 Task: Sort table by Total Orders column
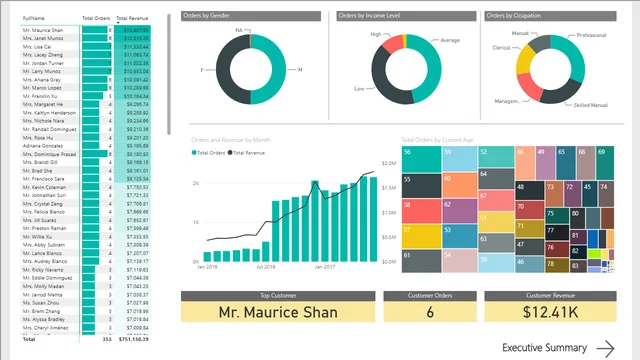coord(96,18)
